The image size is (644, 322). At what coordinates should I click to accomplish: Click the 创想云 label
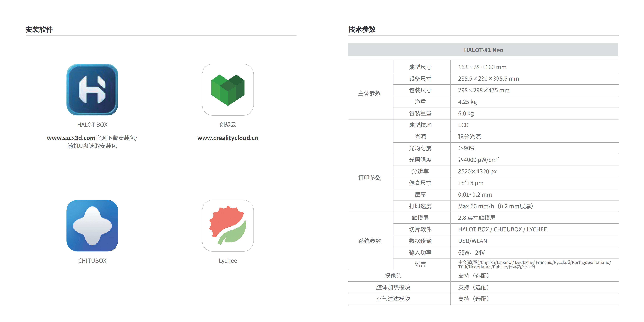coord(228,125)
